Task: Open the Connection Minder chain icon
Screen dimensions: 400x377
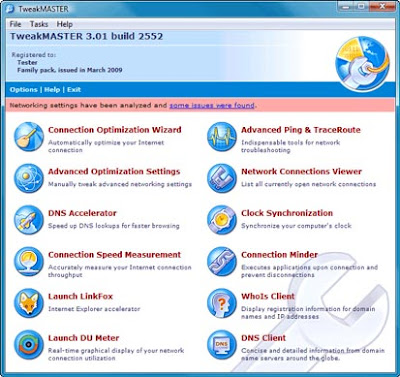Action: pos(222,262)
